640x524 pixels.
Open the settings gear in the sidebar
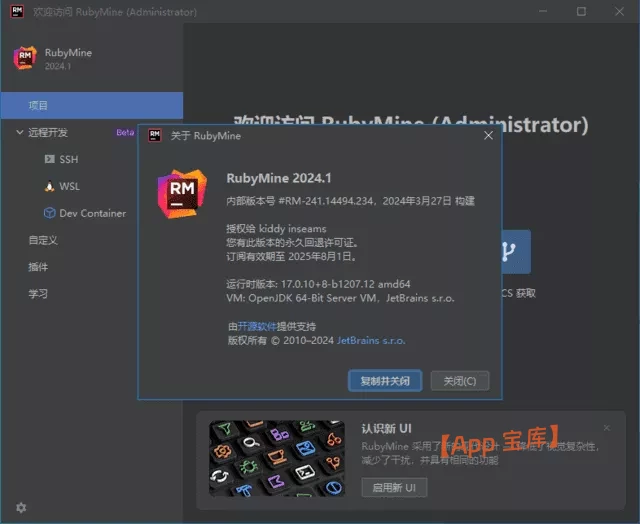(21, 507)
